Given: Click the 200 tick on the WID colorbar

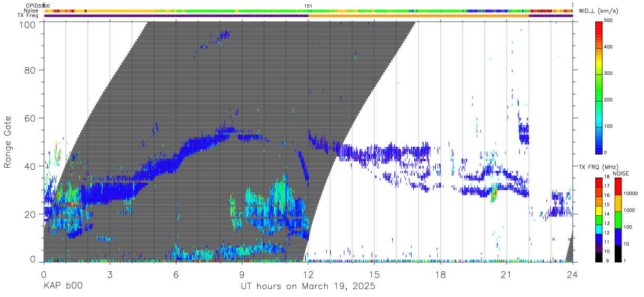Looking at the screenshot, I should (608, 100).
